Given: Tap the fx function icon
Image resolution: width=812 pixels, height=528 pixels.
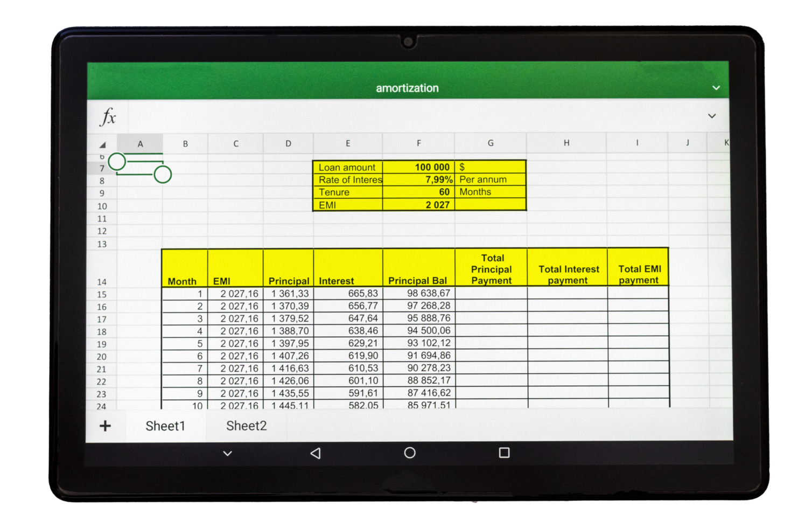Looking at the screenshot, I should (108, 116).
